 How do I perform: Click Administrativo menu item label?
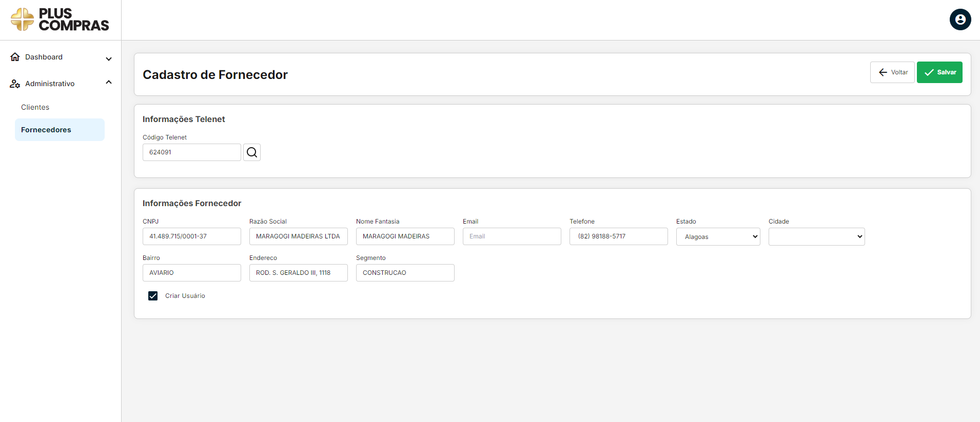click(50, 84)
